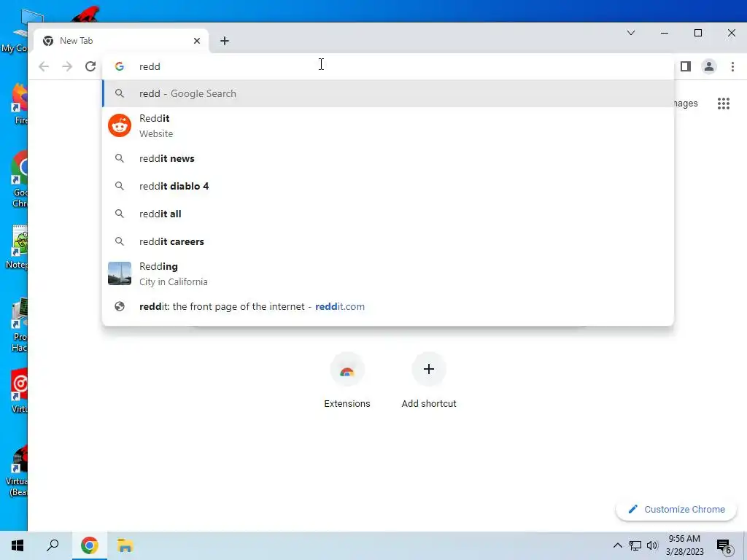This screenshot has height=560, width=747.
Task: Select 'reddit careers' suggestion
Action: 388,241
